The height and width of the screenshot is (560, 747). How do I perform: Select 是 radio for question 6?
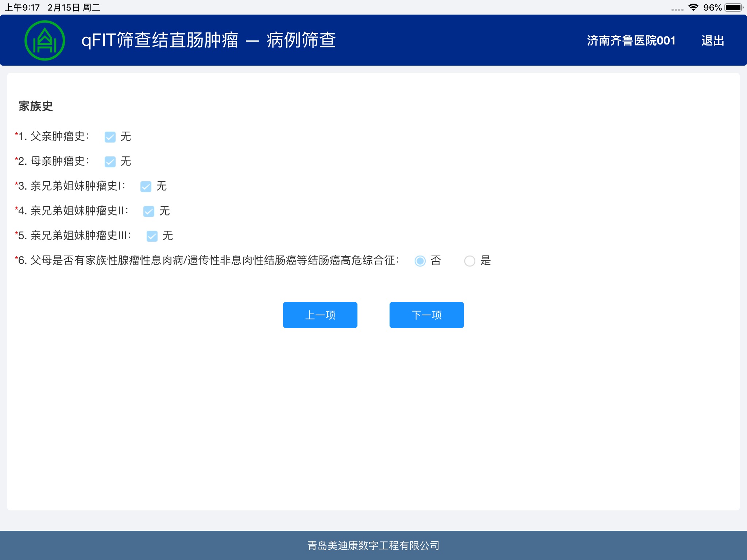[469, 261]
